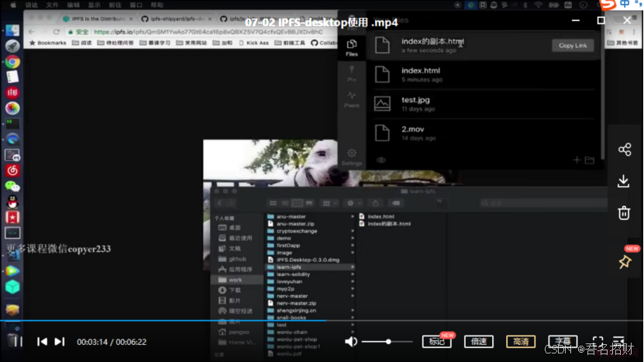Open the 帮助 menu in the macOS menu bar
Screen dimensions: 644x362
[157, 5]
